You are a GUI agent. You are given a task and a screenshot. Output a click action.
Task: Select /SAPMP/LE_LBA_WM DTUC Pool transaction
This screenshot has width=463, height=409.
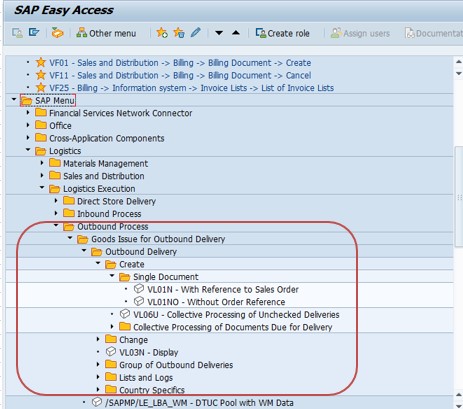[x=199, y=403]
